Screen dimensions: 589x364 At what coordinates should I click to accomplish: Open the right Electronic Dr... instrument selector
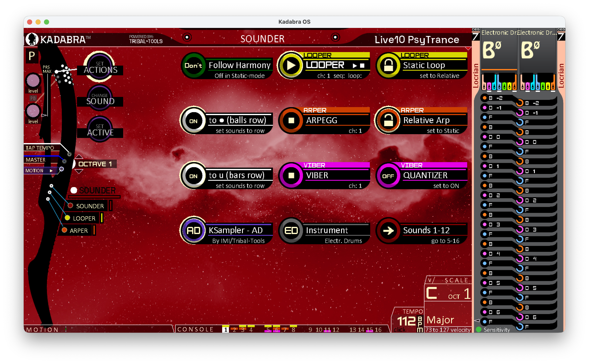tap(538, 33)
